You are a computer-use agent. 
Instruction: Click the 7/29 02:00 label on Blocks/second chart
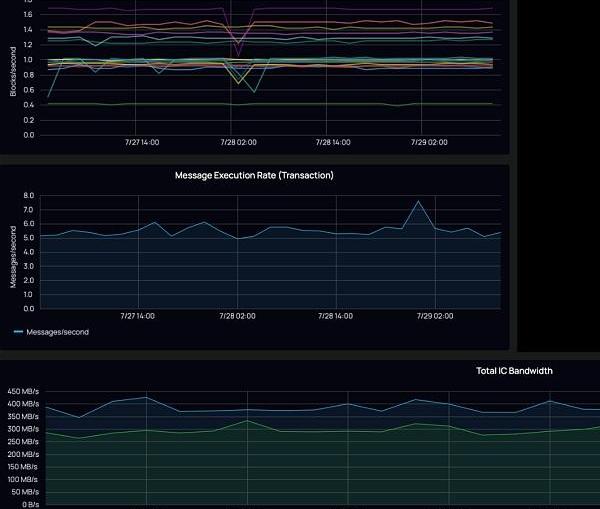(431, 142)
